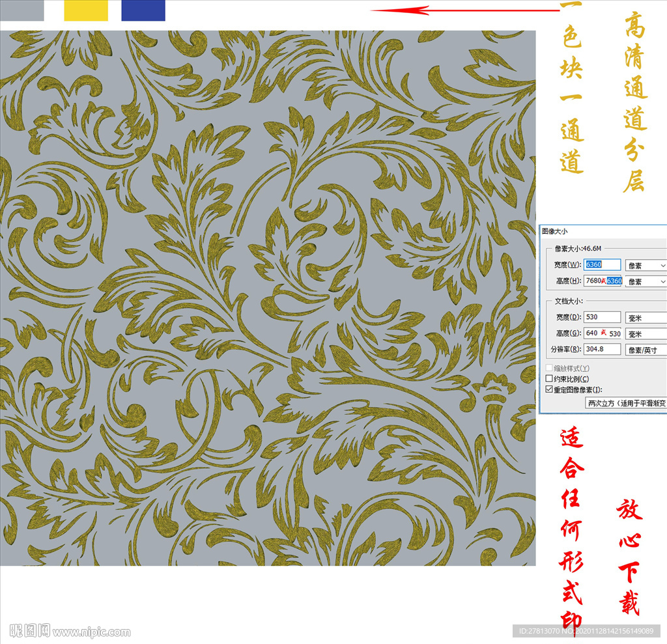
Task: Click the 图像大小 dialog title
Action: [x=554, y=231]
